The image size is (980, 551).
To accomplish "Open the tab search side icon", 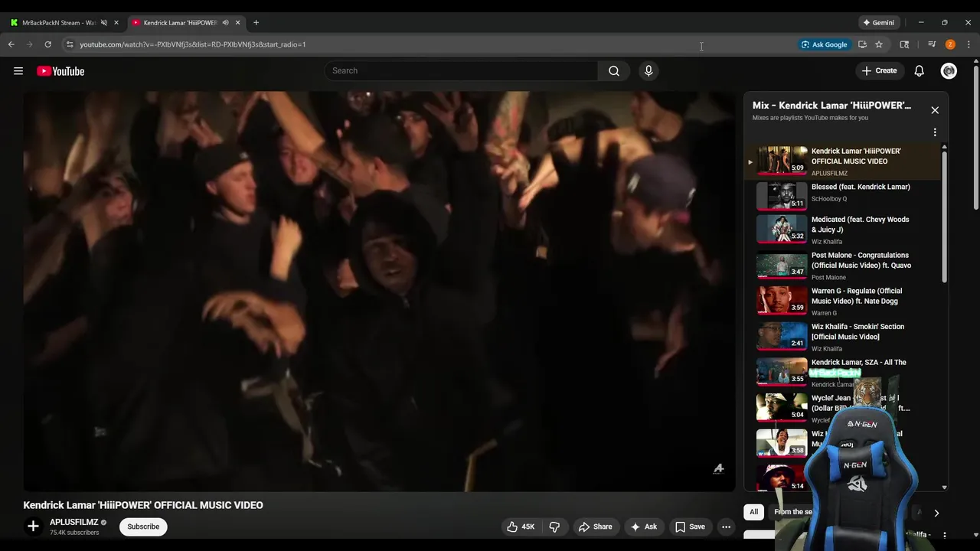I will click(904, 44).
